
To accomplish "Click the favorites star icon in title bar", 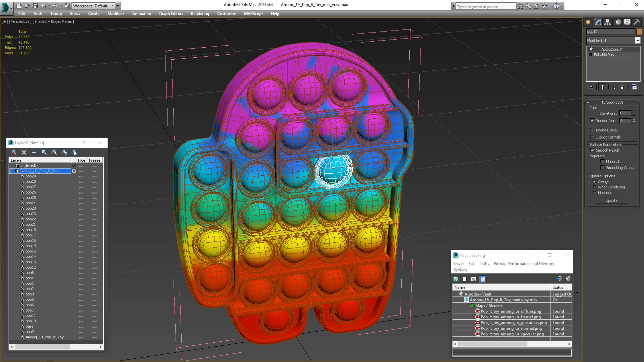I will pyautogui.click(x=544, y=6).
